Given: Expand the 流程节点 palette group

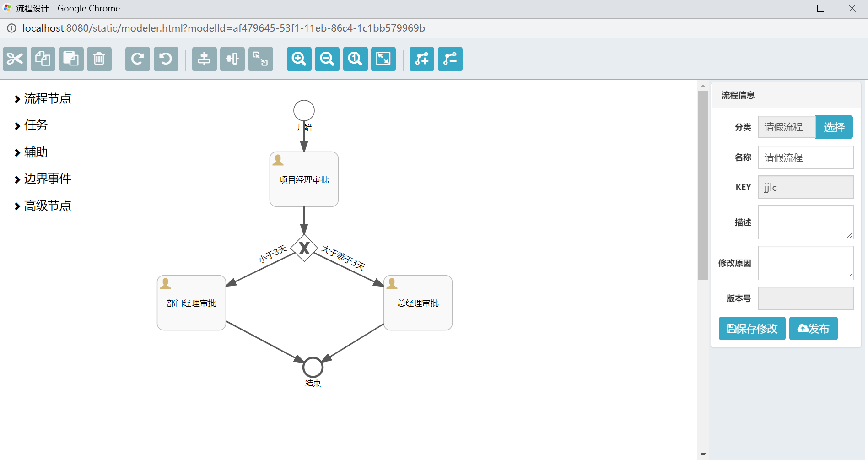Looking at the screenshot, I should (x=47, y=99).
